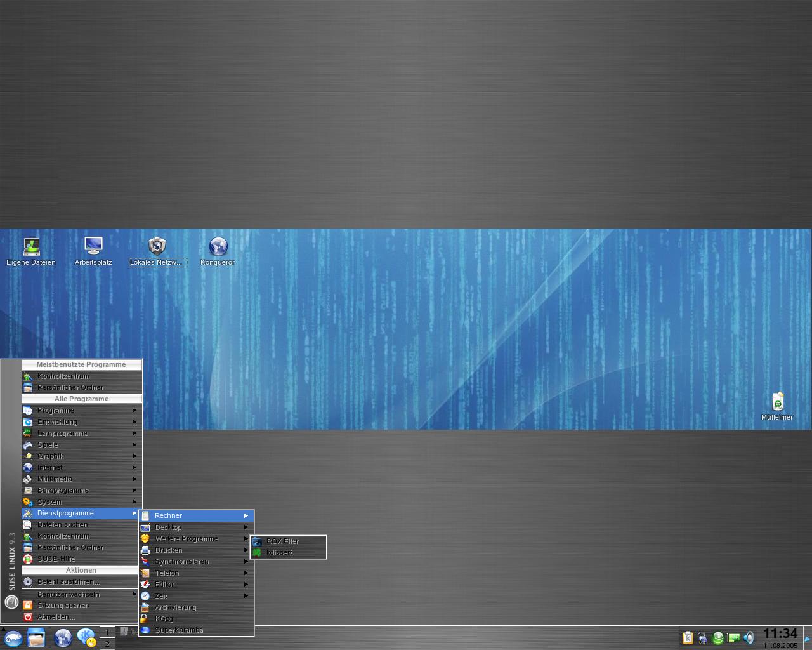Expand the Telefon submenu arrow
The image size is (812, 650).
tap(246, 573)
